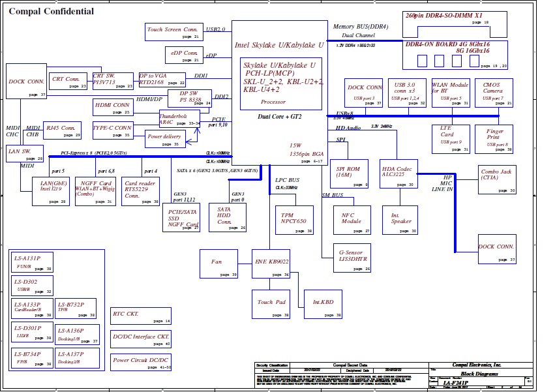The height and width of the screenshot is (392, 555).
Task: Select the 260pin DDR4-SO-DIMM X1 block
Action: point(455,24)
